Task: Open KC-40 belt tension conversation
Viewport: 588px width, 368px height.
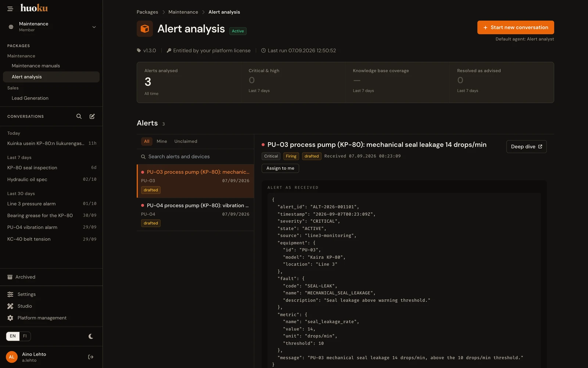Action: [51, 239]
